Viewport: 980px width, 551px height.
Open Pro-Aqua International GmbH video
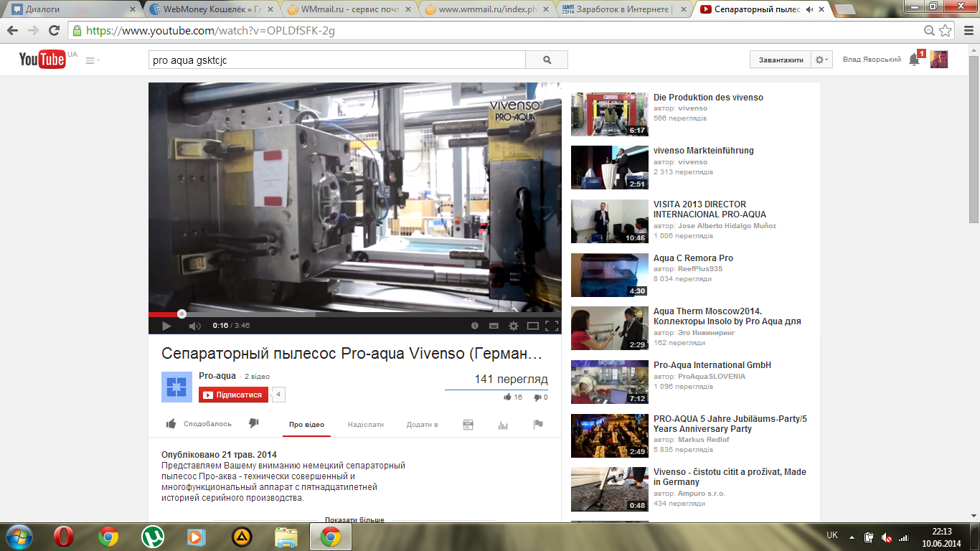click(712, 365)
